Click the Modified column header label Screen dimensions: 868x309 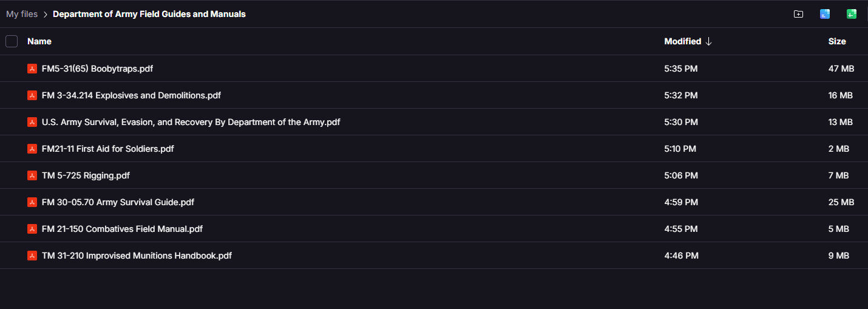[682, 41]
